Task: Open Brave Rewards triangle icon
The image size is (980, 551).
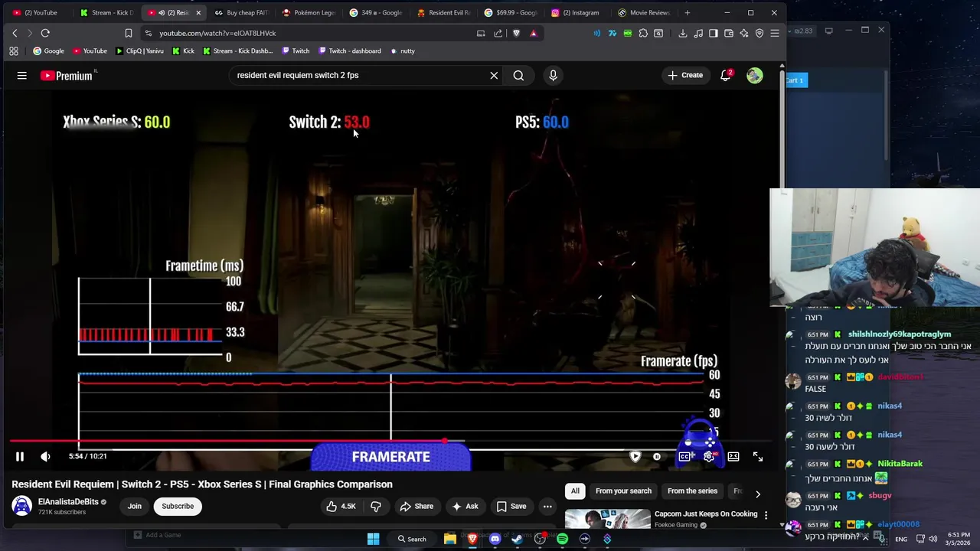Action: pyautogui.click(x=534, y=33)
